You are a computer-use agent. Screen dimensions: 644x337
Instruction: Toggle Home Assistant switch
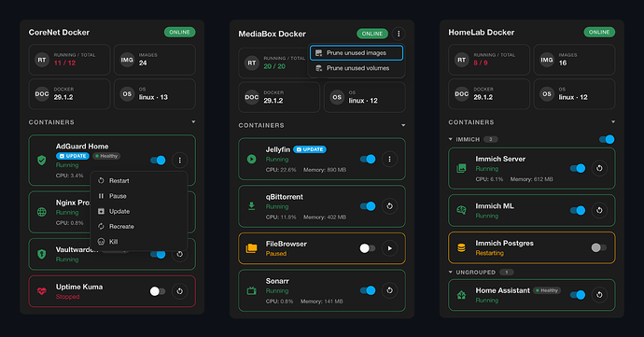[x=578, y=295]
